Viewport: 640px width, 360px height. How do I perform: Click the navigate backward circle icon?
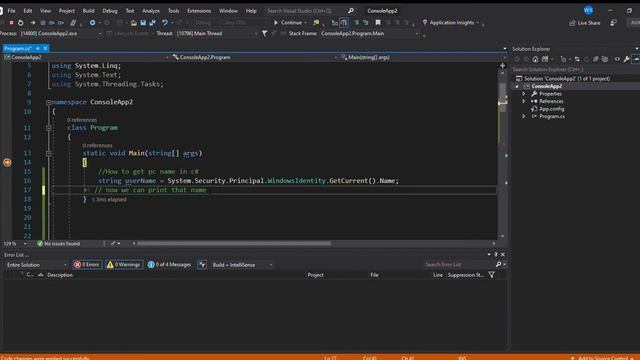[x=92, y=22]
